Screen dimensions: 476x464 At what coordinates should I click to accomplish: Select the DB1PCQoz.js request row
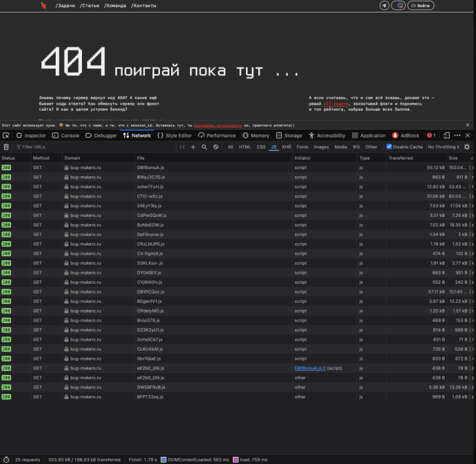tap(237, 292)
